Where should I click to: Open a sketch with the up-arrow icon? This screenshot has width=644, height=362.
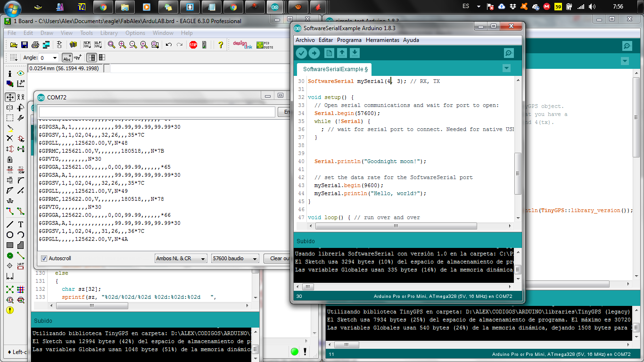(342, 53)
